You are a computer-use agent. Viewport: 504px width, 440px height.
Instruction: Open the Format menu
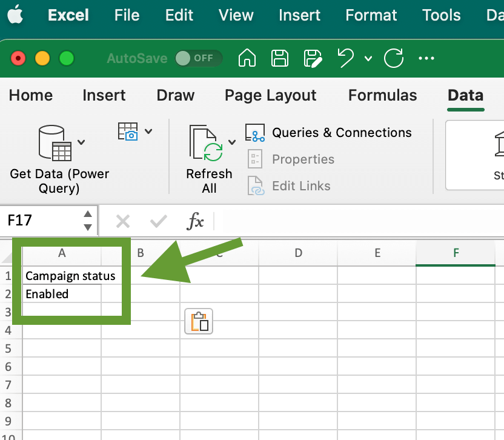[x=371, y=15]
